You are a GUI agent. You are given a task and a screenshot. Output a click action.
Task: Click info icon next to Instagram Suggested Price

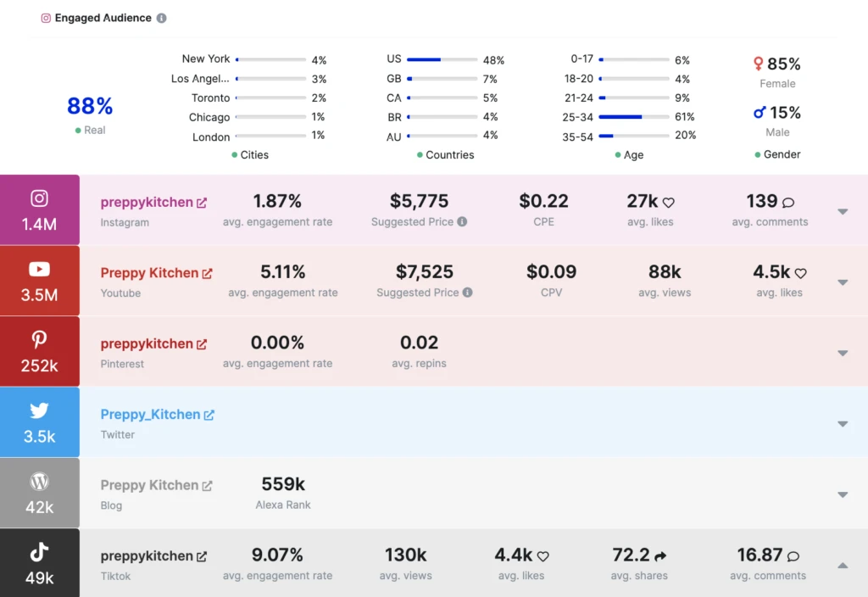click(x=462, y=222)
